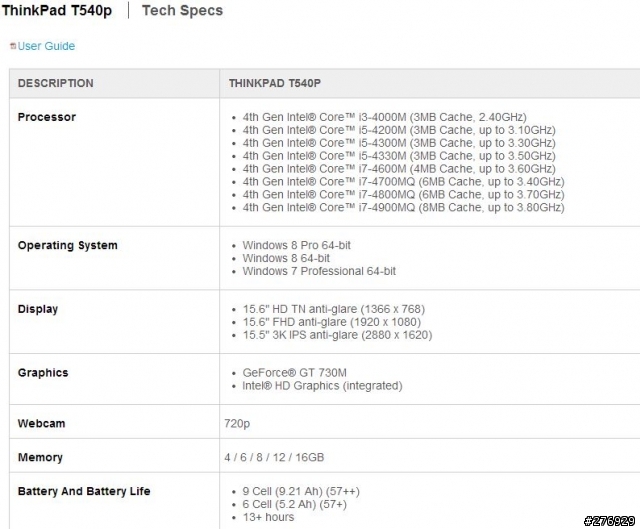Click the Core i7-4900MQ processor entry

click(x=403, y=207)
